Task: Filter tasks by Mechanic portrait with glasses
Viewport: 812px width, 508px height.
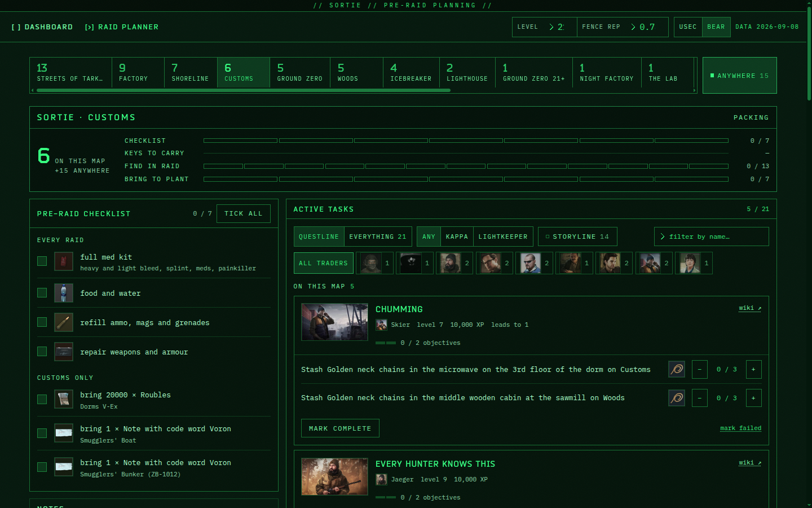Action: 495,263
